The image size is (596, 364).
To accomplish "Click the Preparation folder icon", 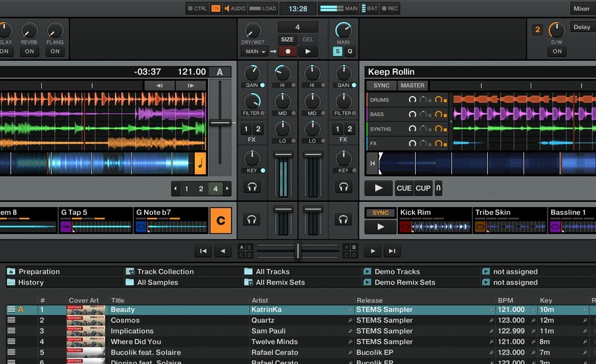I will click(x=11, y=272).
